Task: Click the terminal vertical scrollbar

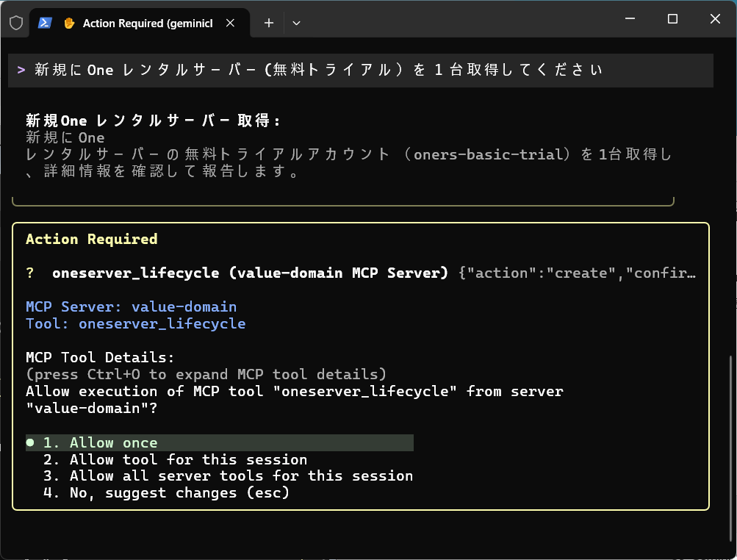Action: [x=730, y=447]
